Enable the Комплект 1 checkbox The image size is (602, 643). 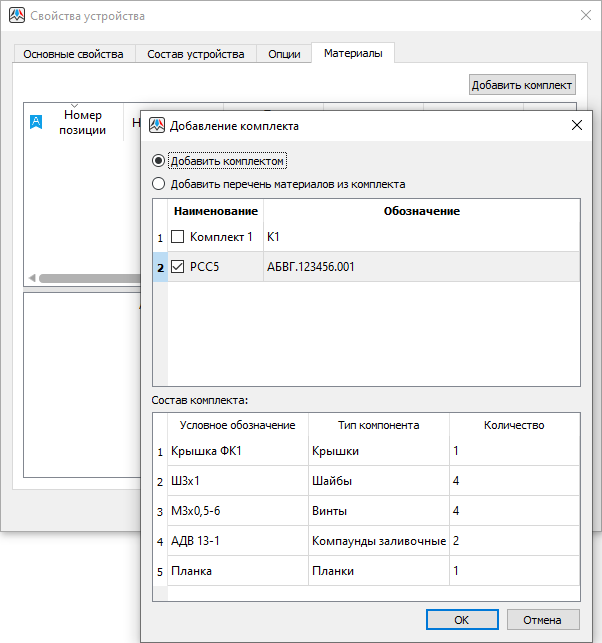(x=177, y=238)
